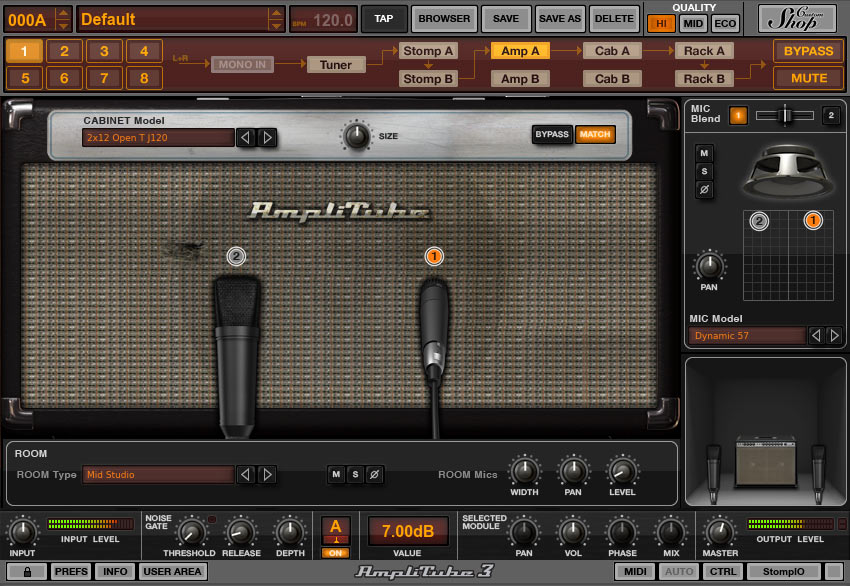Click the noise gate DEPTH knob
The width and height of the screenshot is (850, 586).
(290, 532)
